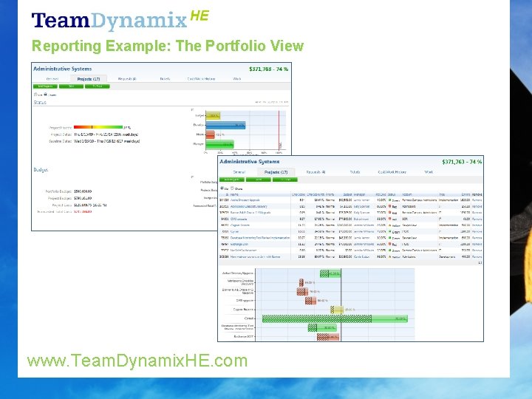Open Cost/Work History tab in the back window
Viewport: 532px width, 399px height.
coord(201,79)
